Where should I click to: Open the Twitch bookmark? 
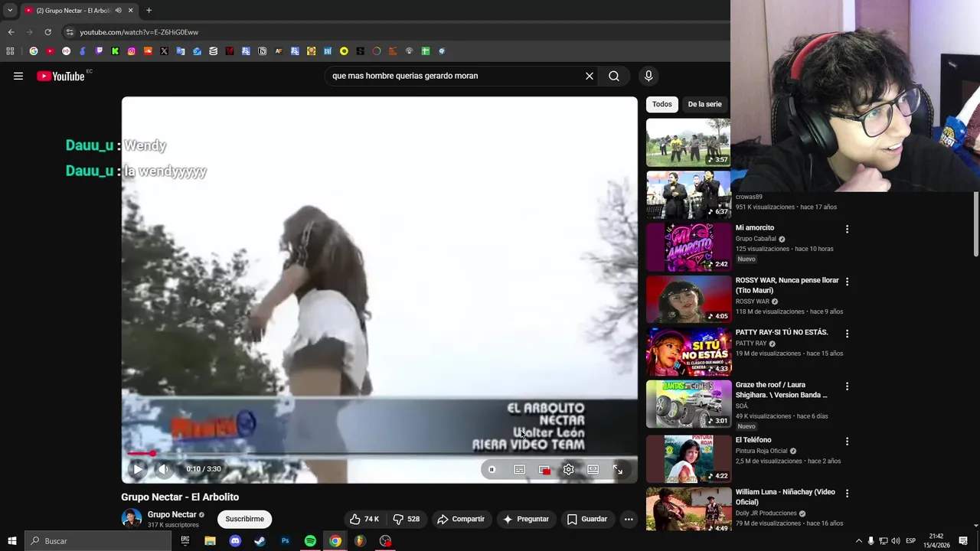(99, 51)
